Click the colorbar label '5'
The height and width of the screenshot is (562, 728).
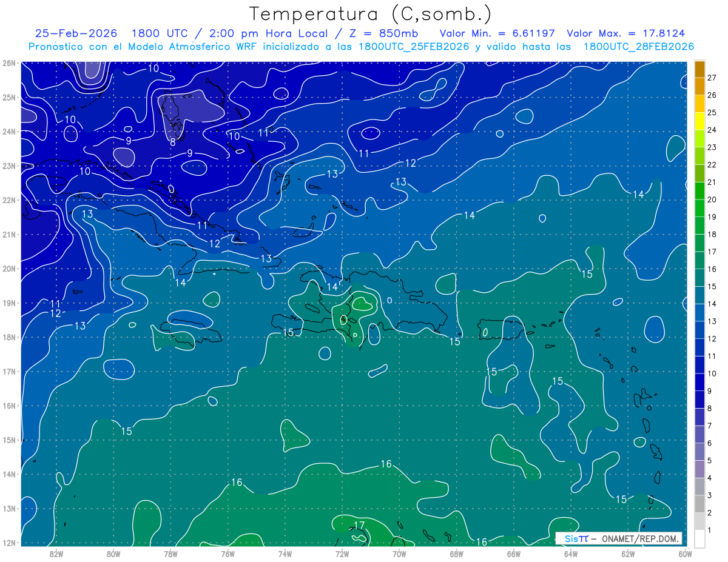click(710, 461)
